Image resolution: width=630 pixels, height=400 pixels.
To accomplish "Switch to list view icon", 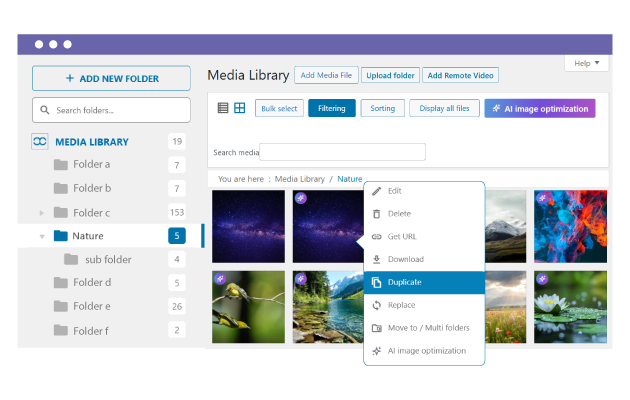I will coord(223,108).
